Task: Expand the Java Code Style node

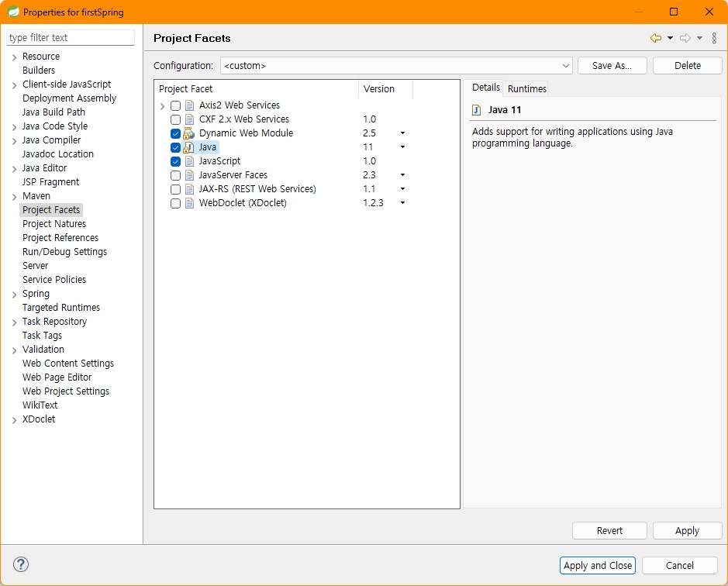Action: pos(15,127)
